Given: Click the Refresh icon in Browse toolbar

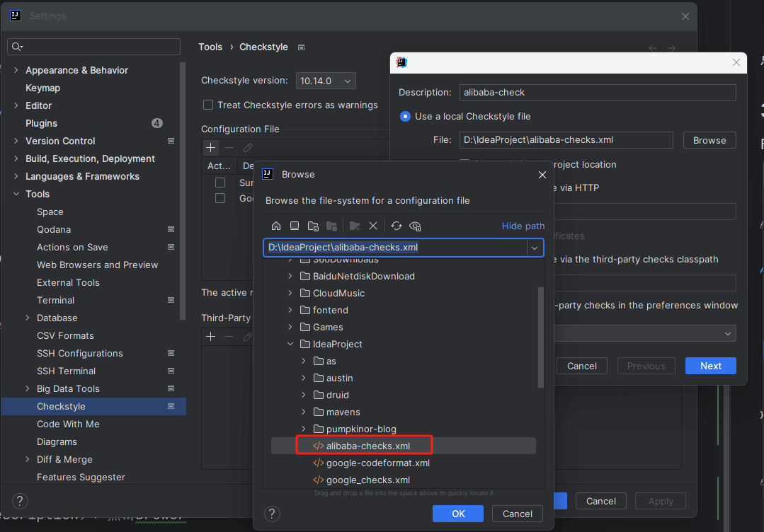Looking at the screenshot, I should pos(397,226).
